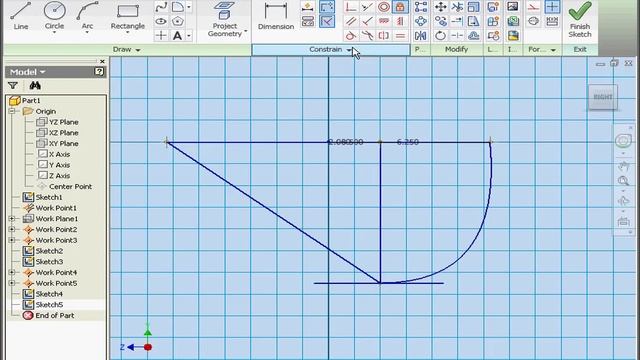Apply the Smooth constraint

[367, 36]
